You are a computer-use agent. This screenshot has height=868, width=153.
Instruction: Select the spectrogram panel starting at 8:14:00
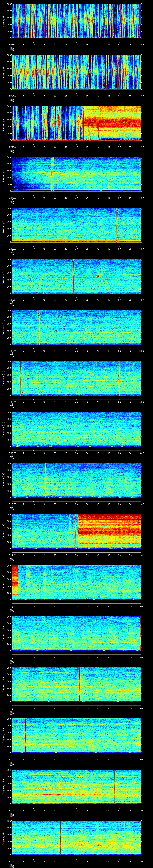point(77,685)
